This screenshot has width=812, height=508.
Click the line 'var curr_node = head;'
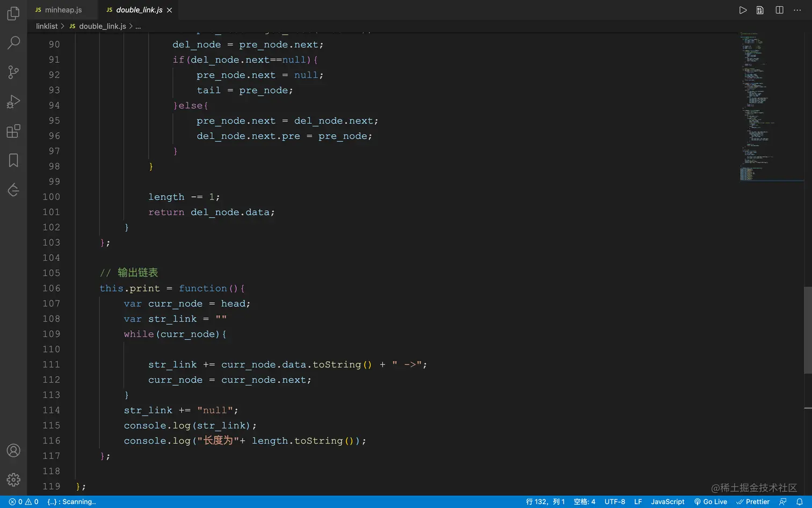pyautogui.click(x=187, y=303)
